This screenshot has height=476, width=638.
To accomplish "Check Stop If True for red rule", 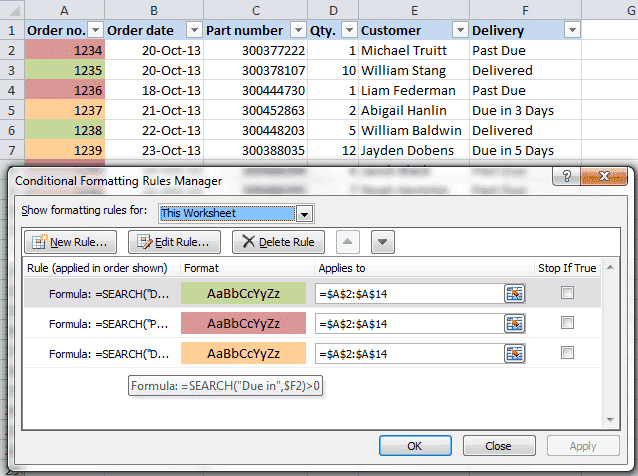I will [x=568, y=323].
